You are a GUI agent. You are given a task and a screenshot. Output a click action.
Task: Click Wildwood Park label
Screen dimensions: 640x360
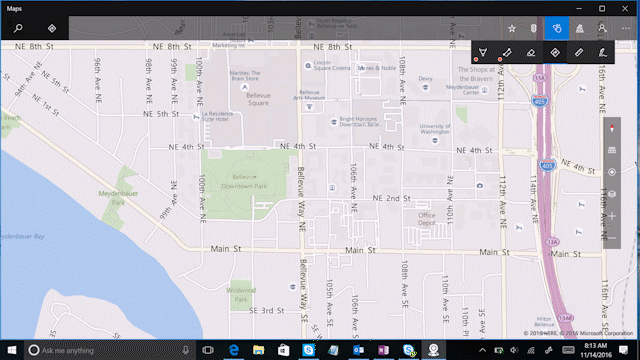click(x=241, y=295)
